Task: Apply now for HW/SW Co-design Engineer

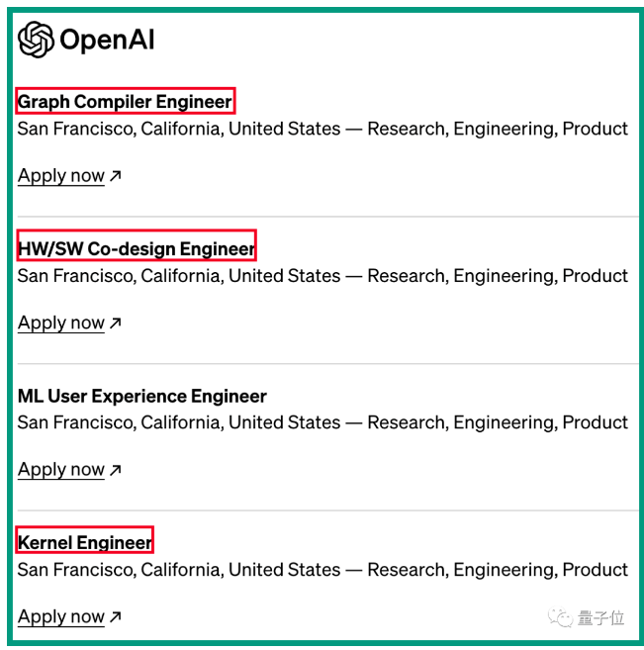Action: pyautogui.click(x=61, y=323)
